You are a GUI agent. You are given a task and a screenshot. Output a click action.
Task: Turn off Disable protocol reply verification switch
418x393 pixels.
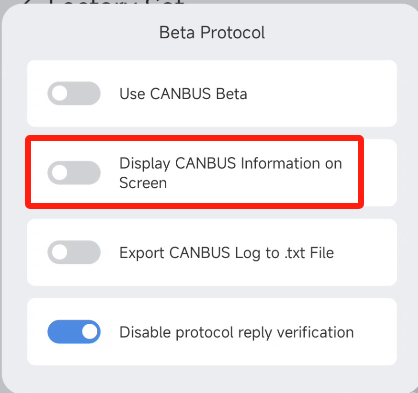point(74,332)
